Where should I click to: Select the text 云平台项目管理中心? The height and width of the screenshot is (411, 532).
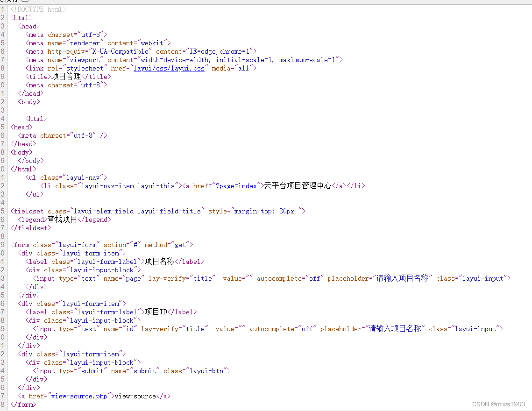(x=298, y=186)
